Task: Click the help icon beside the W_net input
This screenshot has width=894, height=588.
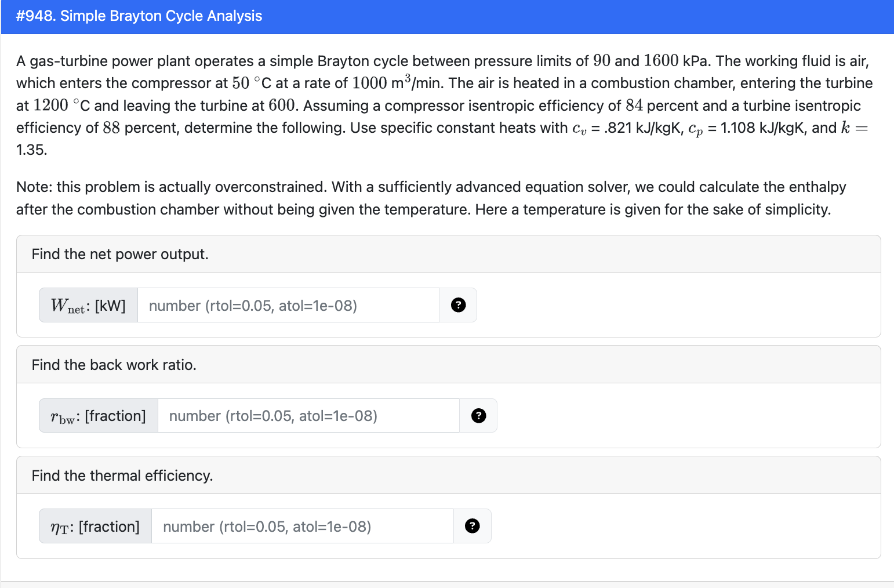Action: 458,305
